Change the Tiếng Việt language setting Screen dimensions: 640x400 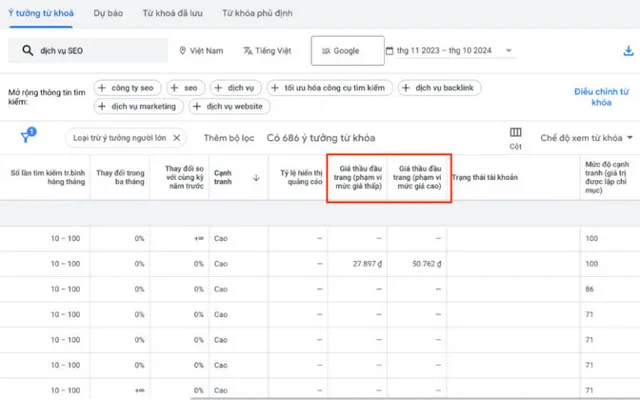click(x=267, y=51)
